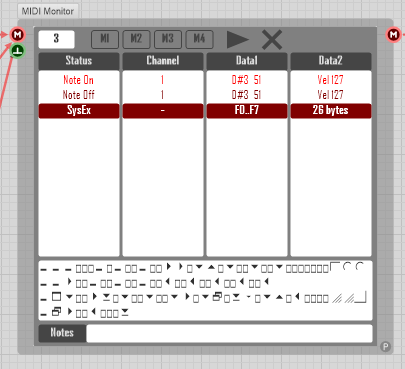Click the Channel column header
Screen dimensions: 405x369
[163, 60]
